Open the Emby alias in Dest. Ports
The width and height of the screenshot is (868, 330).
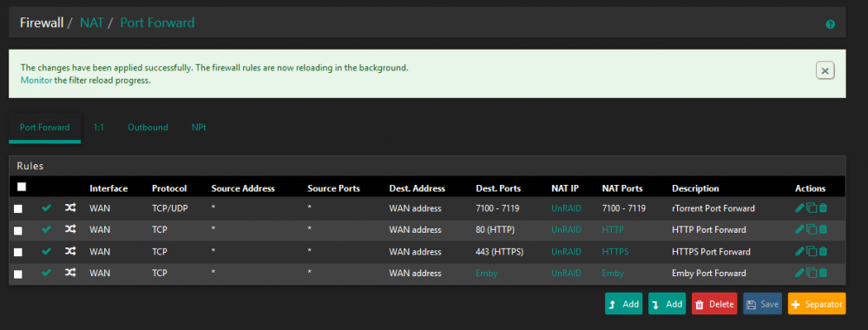(487, 273)
